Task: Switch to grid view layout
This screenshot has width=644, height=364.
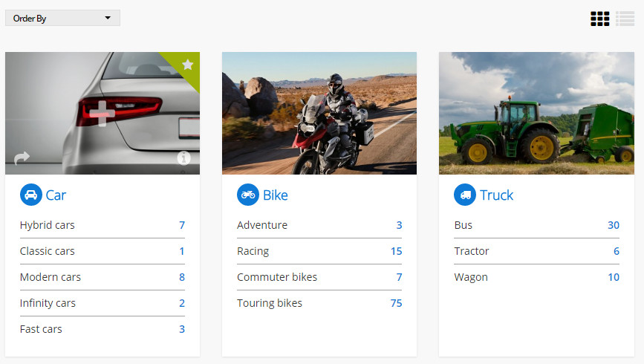Action: pos(599,19)
